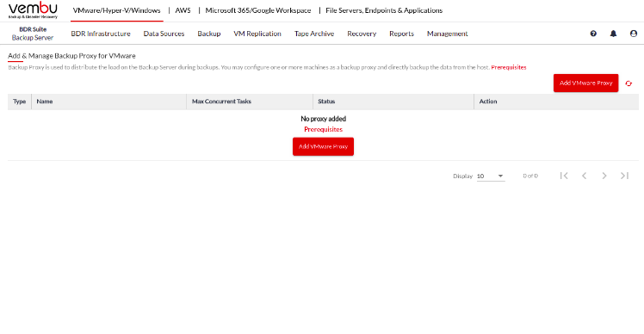
Task: Click the Type column header
Action: pyautogui.click(x=19, y=102)
